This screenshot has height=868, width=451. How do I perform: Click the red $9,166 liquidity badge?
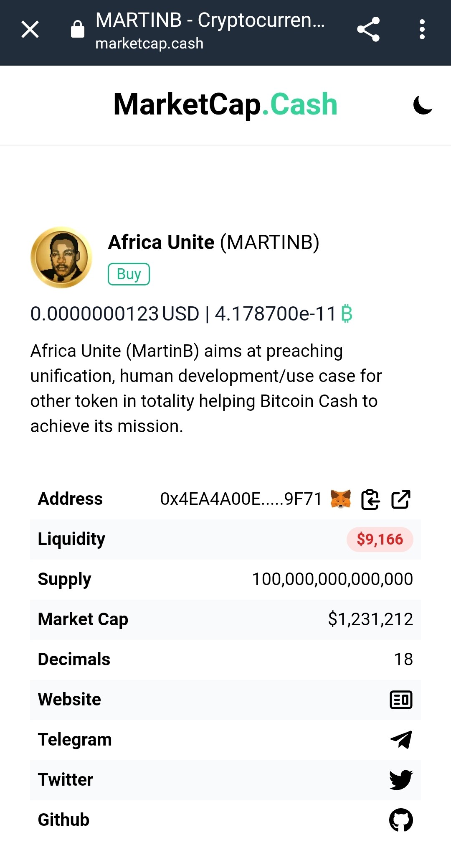pos(380,539)
